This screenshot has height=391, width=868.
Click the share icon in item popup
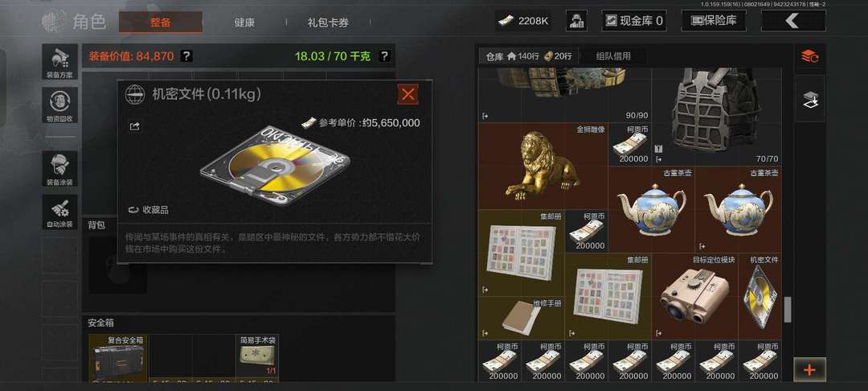coord(134,126)
